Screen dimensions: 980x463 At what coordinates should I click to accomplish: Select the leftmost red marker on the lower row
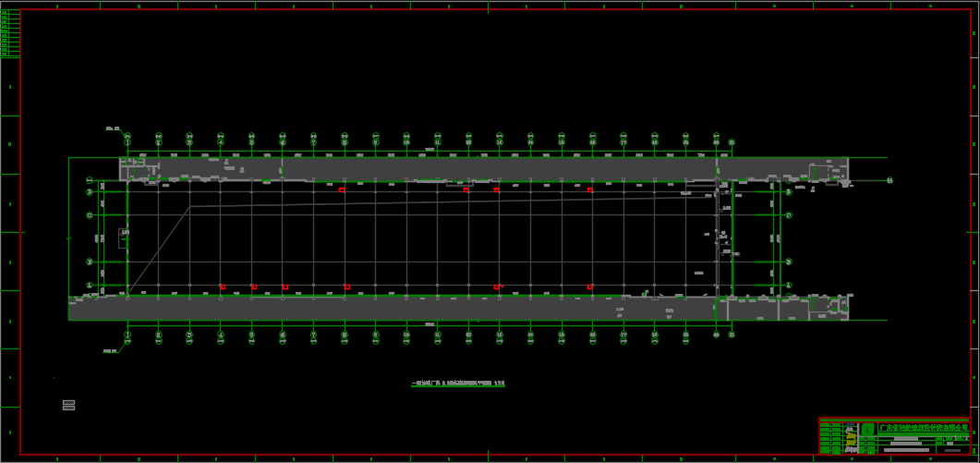(223, 286)
